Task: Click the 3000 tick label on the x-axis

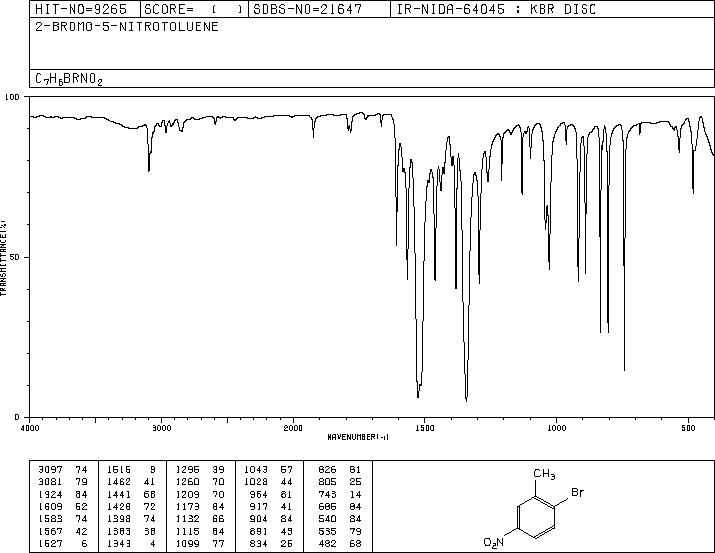Action: pyautogui.click(x=161, y=428)
